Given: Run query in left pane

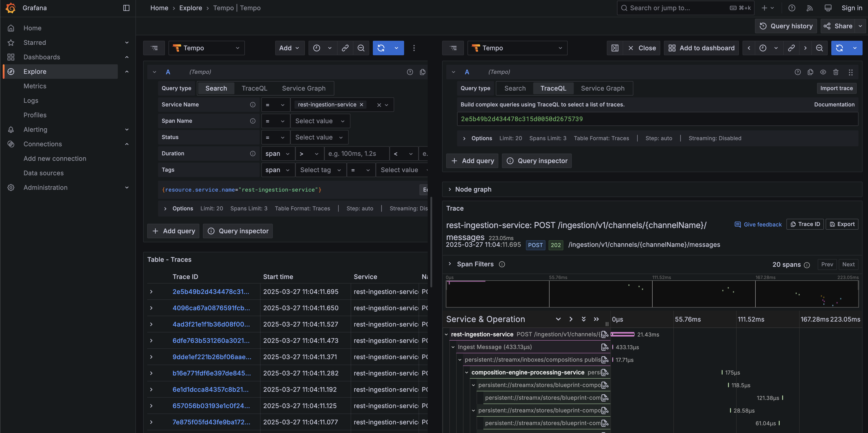Looking at the screenshot, I should [x=381, y=48].
